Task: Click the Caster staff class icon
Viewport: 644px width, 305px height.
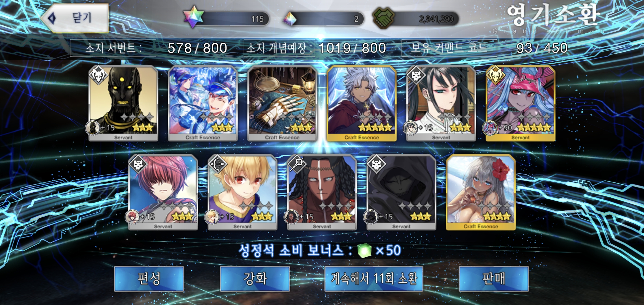Action: [x=297, y=164]
